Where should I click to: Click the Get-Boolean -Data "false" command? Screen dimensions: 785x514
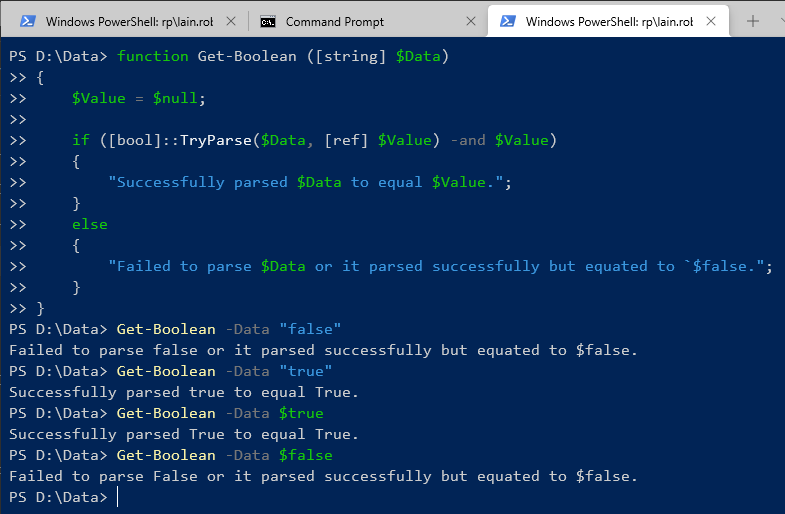tap(229, 329)
